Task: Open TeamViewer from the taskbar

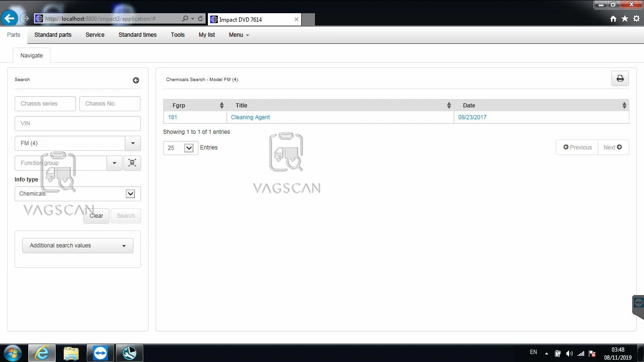Action: [100, 353]
